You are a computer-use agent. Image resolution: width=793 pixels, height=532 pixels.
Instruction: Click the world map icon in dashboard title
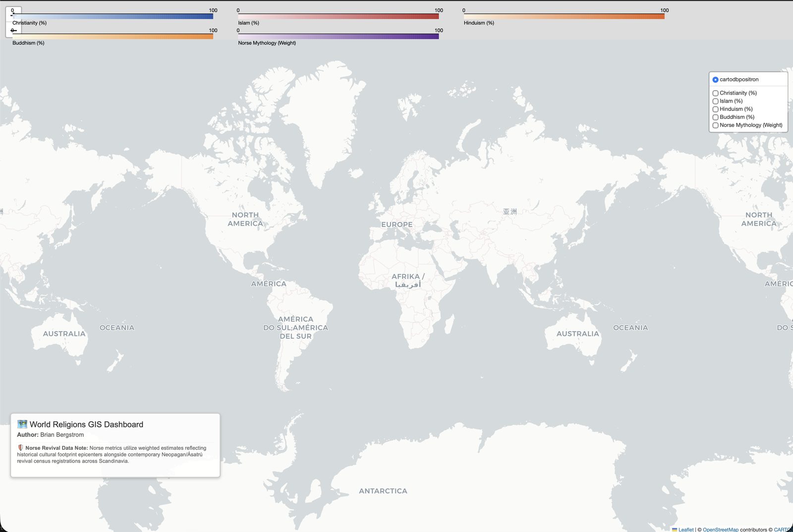coord(22,424)
